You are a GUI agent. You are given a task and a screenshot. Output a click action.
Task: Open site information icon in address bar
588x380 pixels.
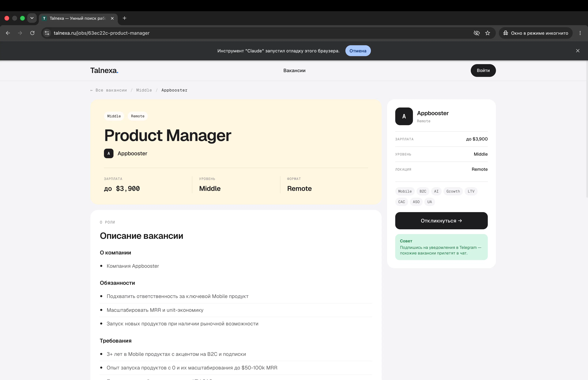click(47, 33)
